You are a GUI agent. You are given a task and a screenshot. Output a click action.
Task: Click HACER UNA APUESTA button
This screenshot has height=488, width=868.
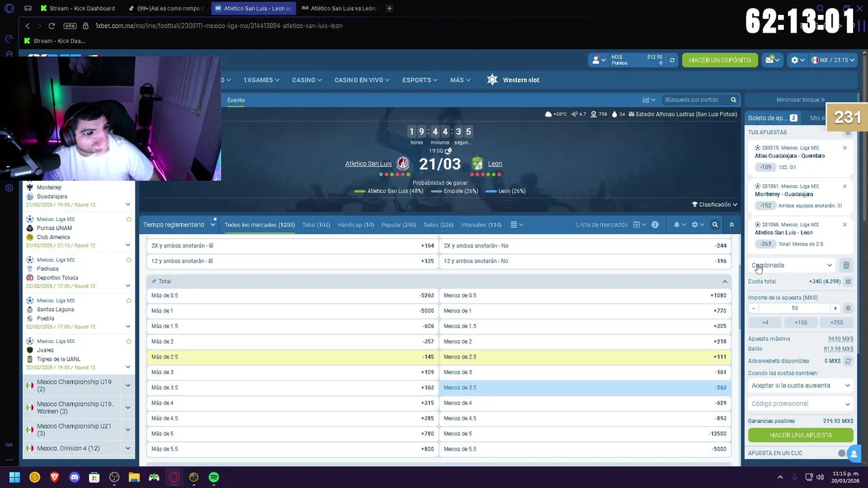pyautogui.click(x=801, y=435)
